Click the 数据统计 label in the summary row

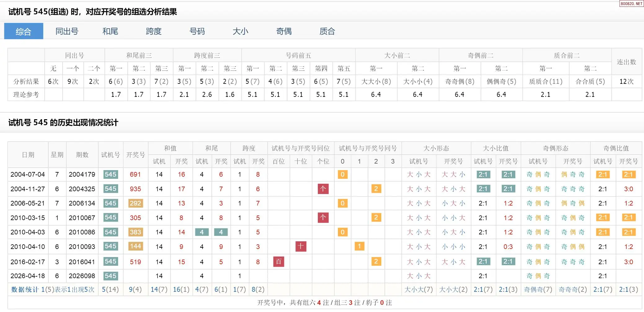click(x=25, y=290)
